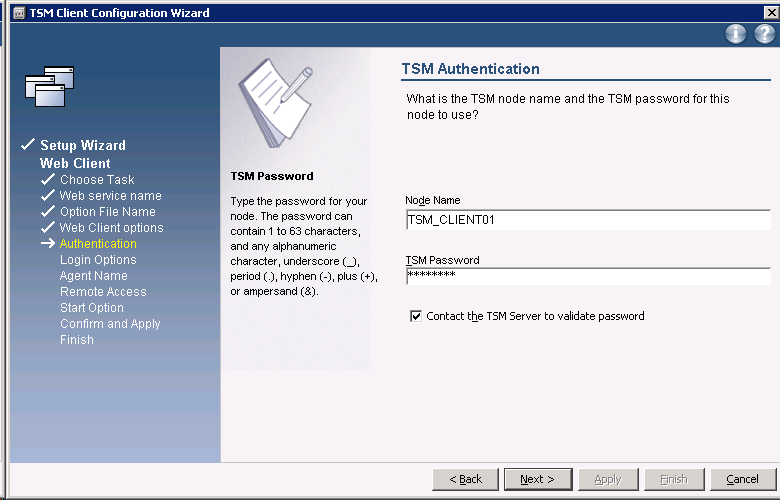780x500 pixels.
Task: Click the TSM title bar application icon
Action: 17,13
